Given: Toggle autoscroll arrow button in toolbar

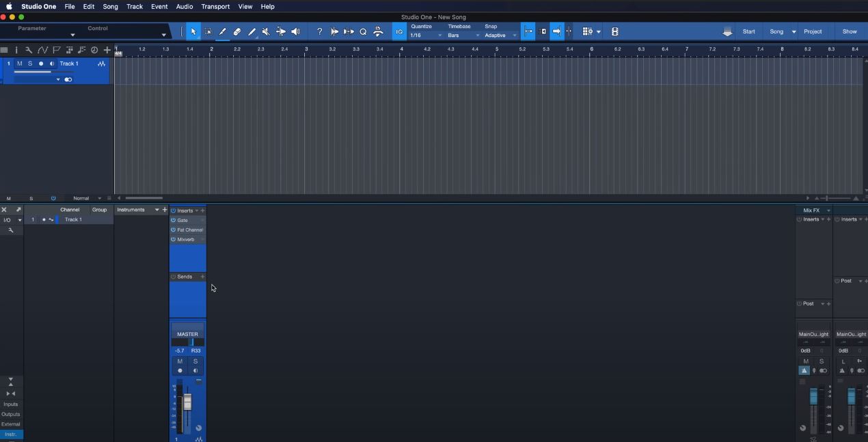Looking at the screenshot, I should pyautogui.click(x=556, y=31).
